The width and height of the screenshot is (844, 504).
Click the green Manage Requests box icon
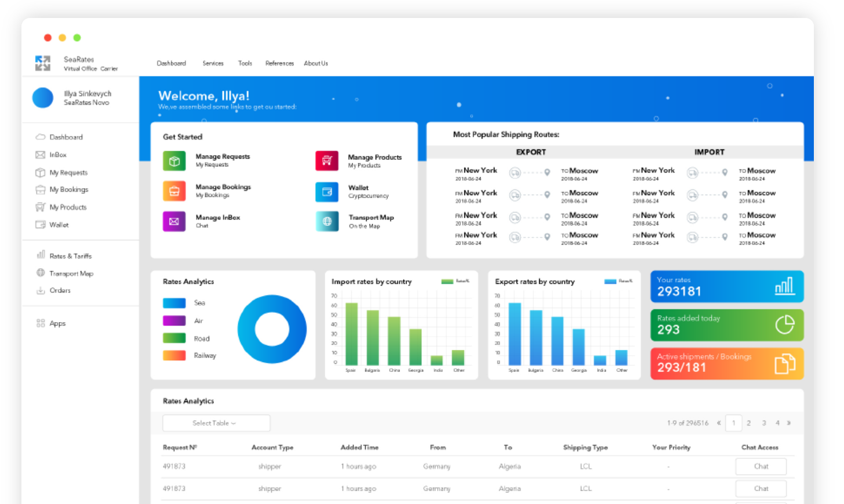click(174, 161)
